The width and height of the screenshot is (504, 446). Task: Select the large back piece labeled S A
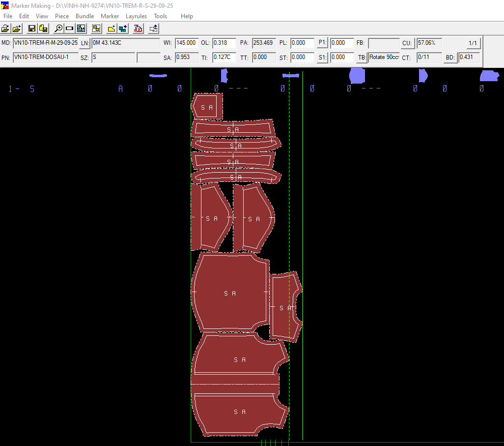click(230, 293)
